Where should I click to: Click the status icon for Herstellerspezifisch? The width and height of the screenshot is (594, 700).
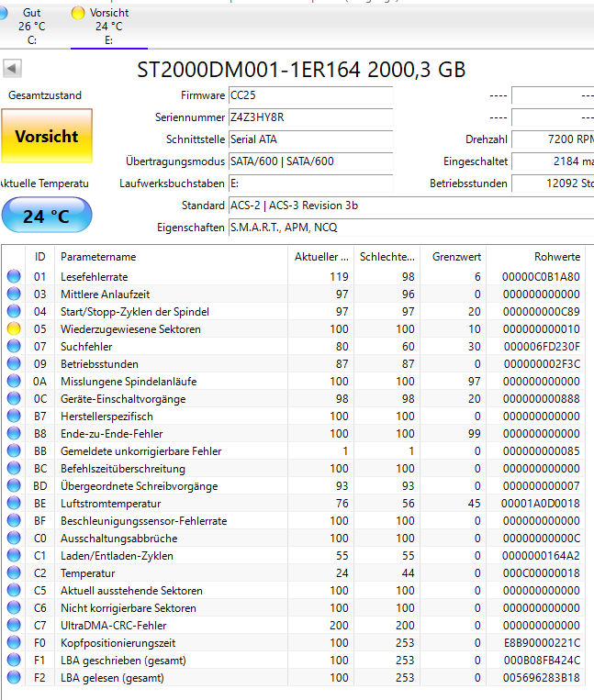pos(14,417)
